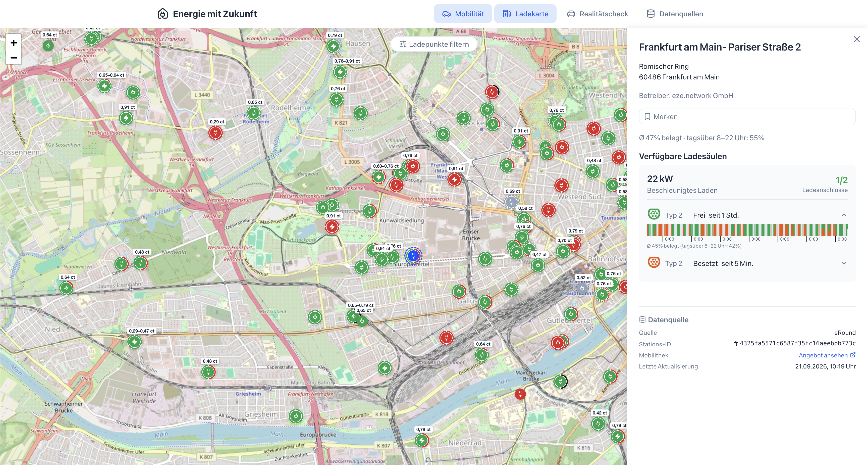Click the Stations-ID value
The height and width of the screenshot is (465, 868).
pos(794,344)
